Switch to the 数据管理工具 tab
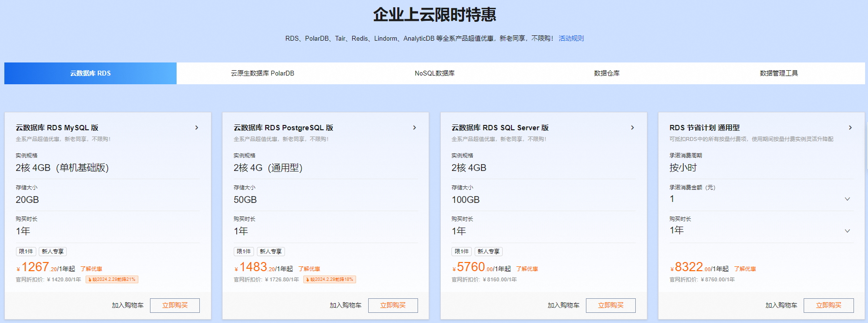Screen dimensions: 868x323 coord(779,73)
